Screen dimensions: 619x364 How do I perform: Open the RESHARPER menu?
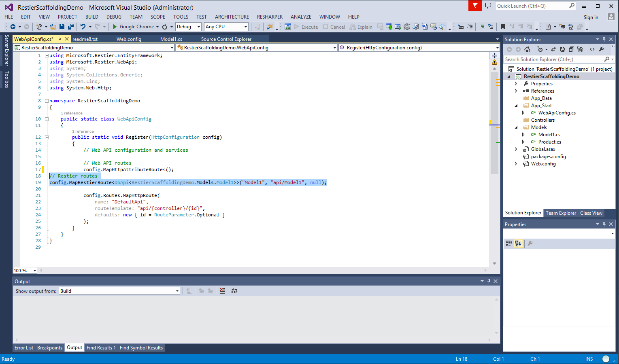pyautogui.click(x=270, y=17)
